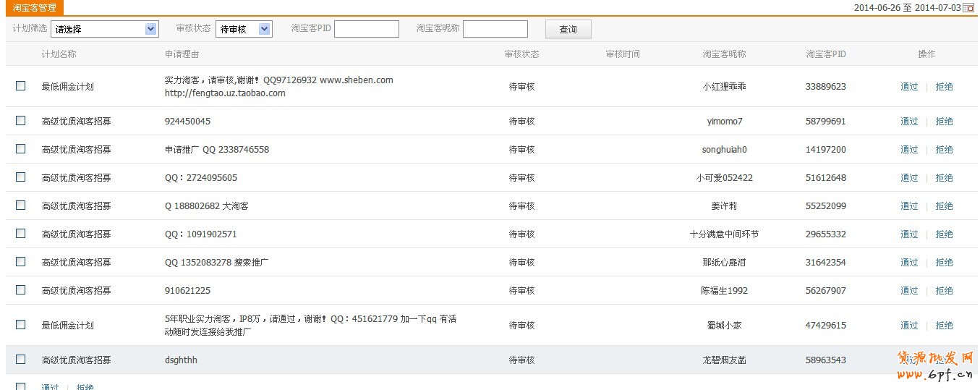Click 通过 for 陈福生1992
Screen dimensions: 980x390
(x=909, y=291)
